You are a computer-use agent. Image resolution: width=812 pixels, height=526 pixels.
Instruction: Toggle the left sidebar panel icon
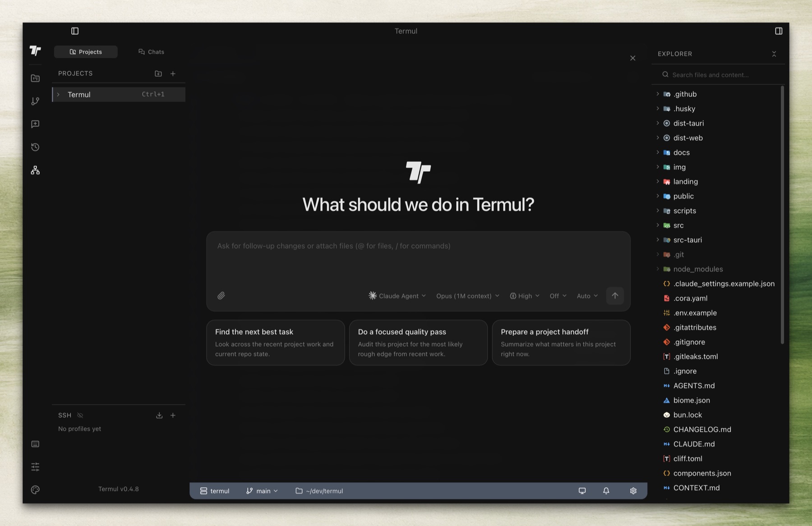75,31
